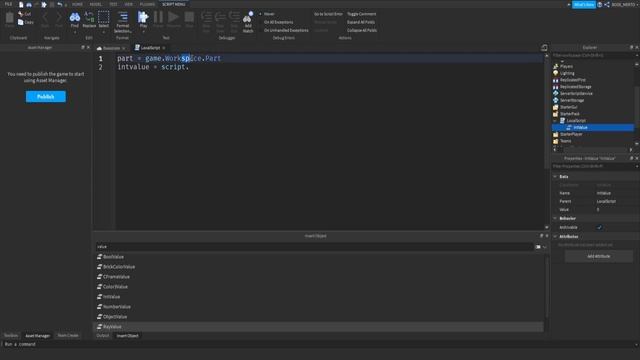640x360 pixels.
Task: Click the Step Into debugger icon
Action: [x=207, y=17]
